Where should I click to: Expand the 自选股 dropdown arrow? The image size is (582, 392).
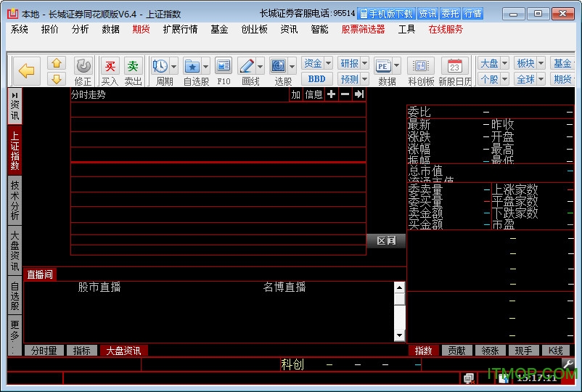point(205,67)
